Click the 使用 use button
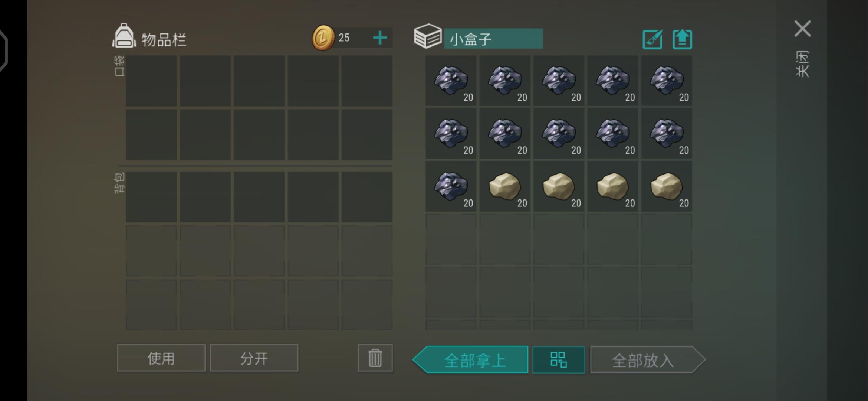Screen dimensions: 868x401 pos(161,358)
